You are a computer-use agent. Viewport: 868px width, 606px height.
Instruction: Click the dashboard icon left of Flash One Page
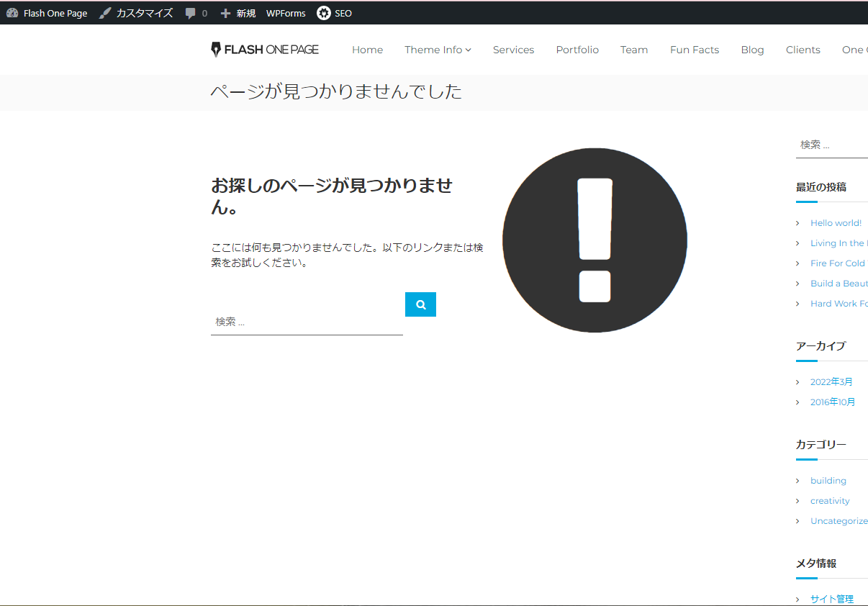pyautogui.click(x=12, y=12)
